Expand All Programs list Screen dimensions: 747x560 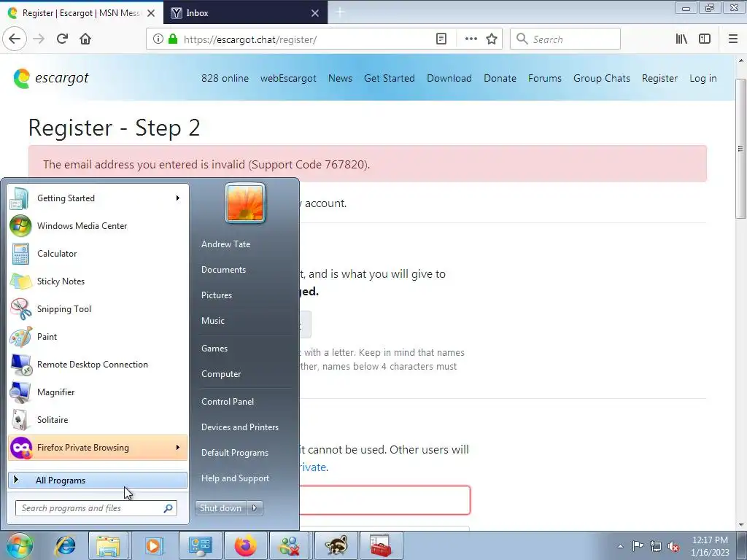(x=98, y=481)
